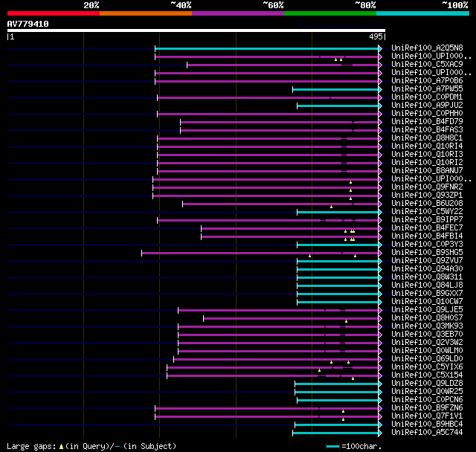476x452 pixels.
Task: Click the UniRef100_B8ANU7 label
Action: point(427,171)
